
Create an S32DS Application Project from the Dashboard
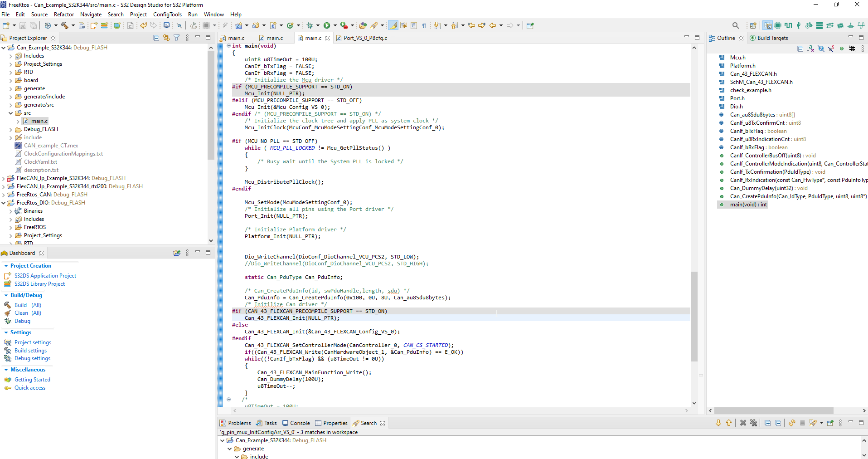click(45, 275)
